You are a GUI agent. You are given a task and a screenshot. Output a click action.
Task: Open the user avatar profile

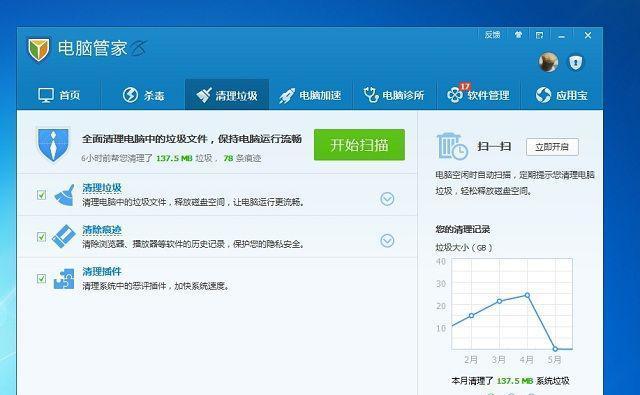pos(549,62)
